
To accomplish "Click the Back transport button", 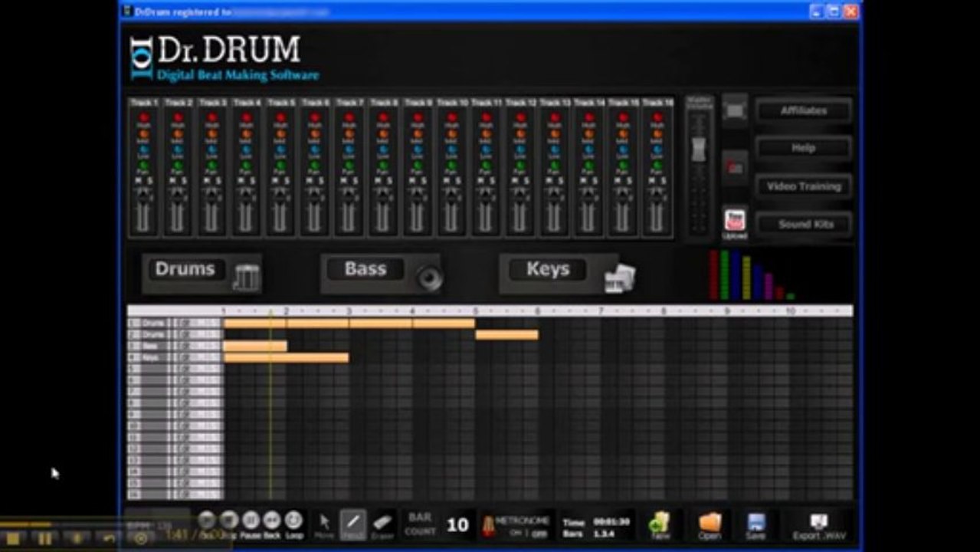I will click(271, 522).
